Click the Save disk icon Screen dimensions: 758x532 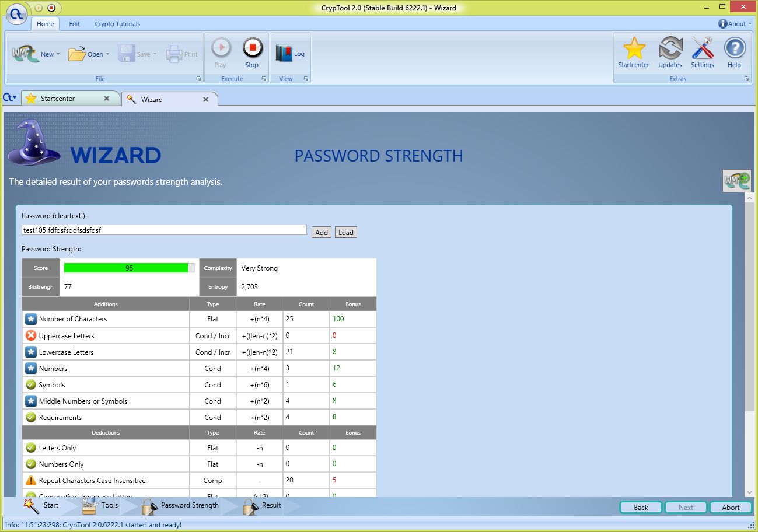[x=127, y=54]
